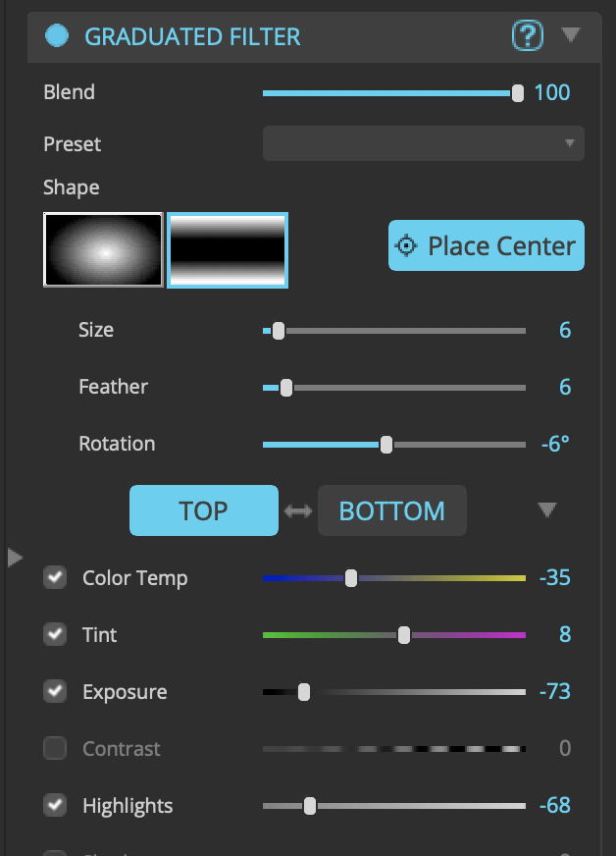Expand the side panel triangle on left edge
Viewport: 616px width, 856px height.
pos(15,558)
